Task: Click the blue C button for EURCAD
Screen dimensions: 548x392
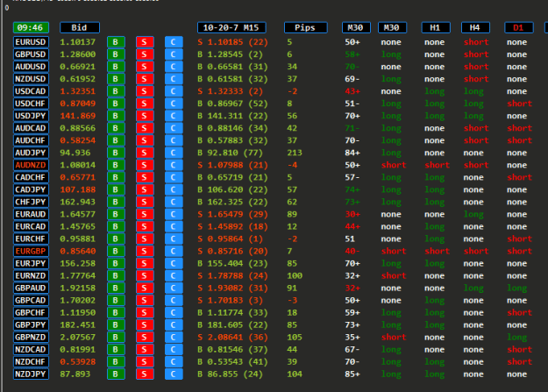Action: pos(174,226)
